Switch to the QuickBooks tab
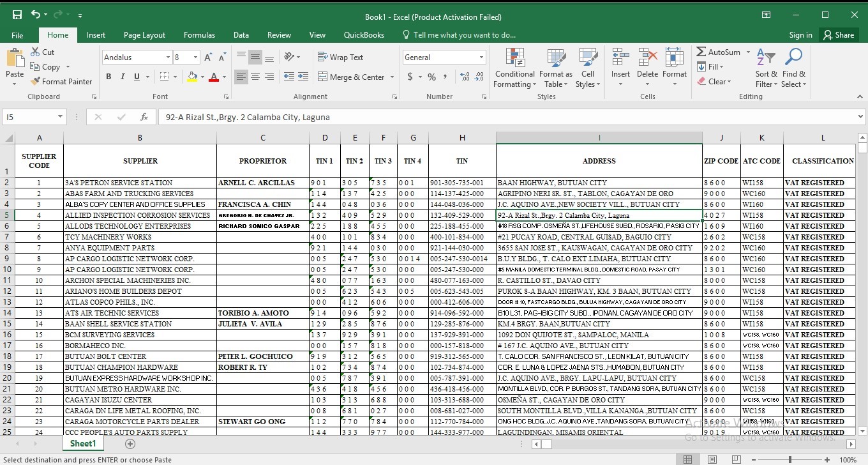 (x=364, y=35)
